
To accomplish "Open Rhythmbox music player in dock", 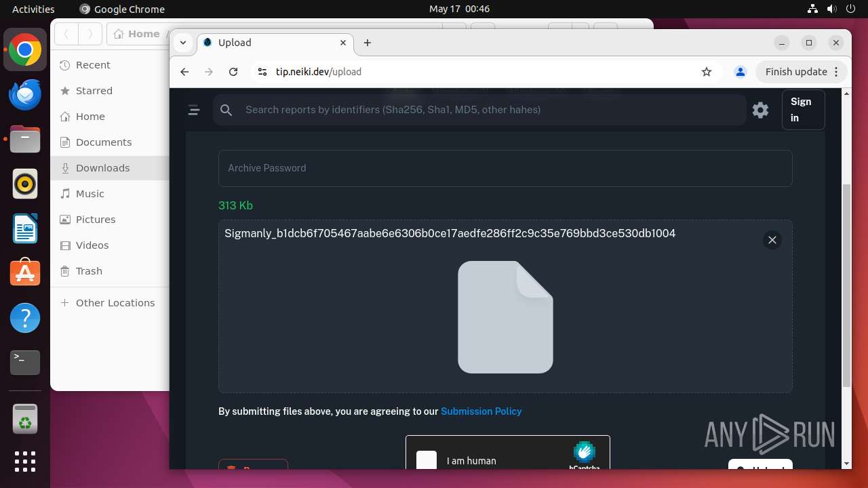I will pyautogui.click(x=25, y=184).
